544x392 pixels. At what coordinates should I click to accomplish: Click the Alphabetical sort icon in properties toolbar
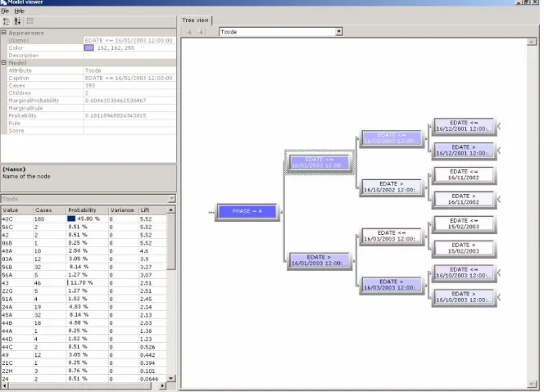[17, 21]
